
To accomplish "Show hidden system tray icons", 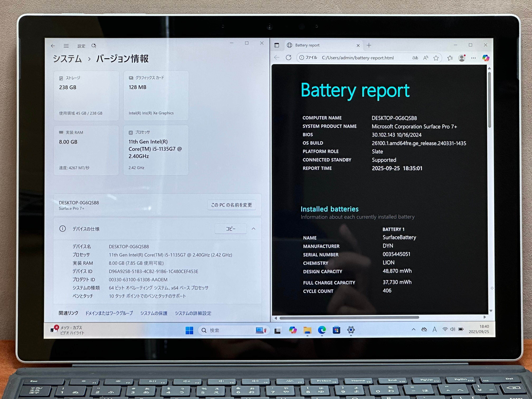I will 413,329.
